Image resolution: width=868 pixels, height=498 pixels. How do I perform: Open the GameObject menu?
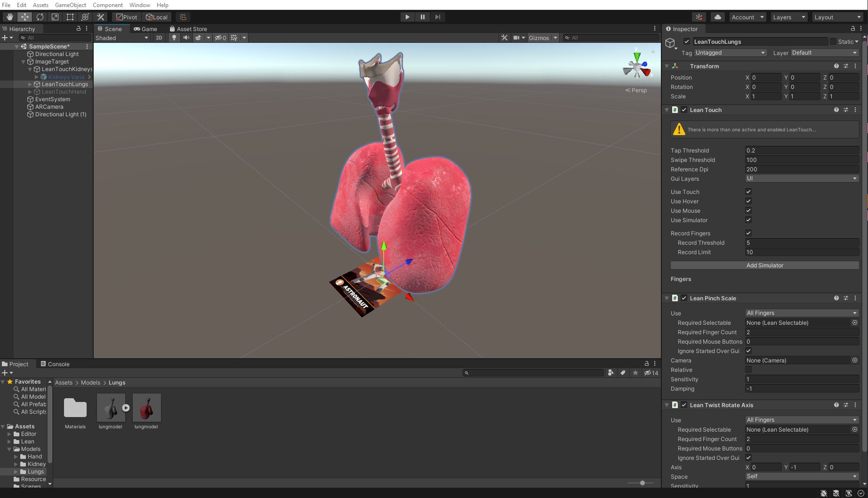click(x=70, y=5)
